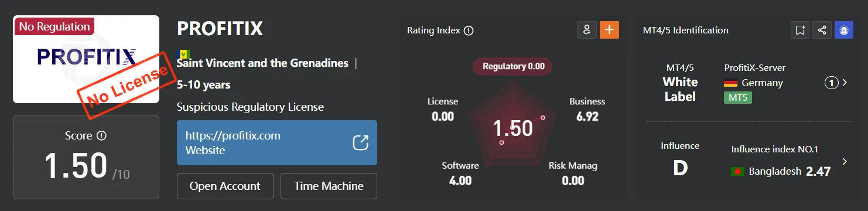Click the No Regulation red badge
This screenshot has width=868, height=211.
pos(54,26)
